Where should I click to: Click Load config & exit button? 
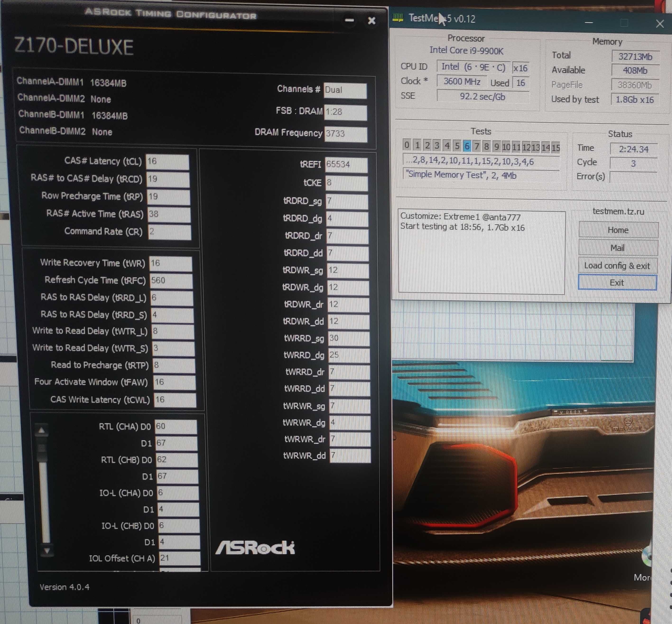pos(617,266)
